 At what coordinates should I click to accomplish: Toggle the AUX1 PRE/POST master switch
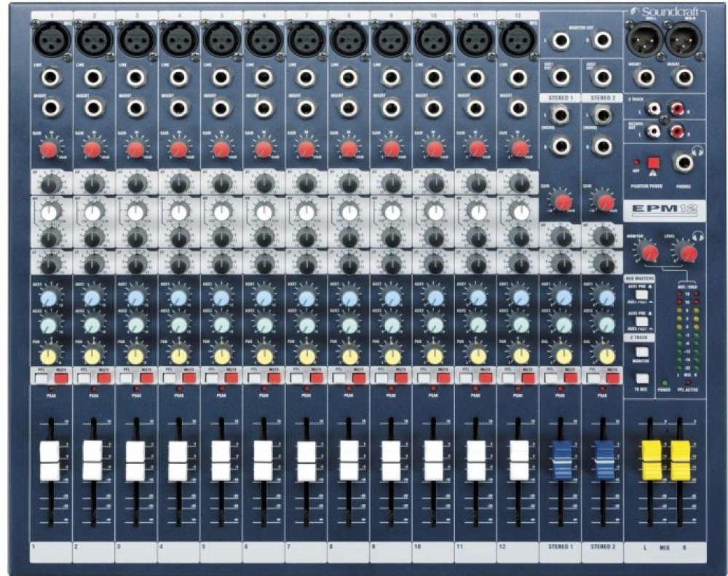641,295
